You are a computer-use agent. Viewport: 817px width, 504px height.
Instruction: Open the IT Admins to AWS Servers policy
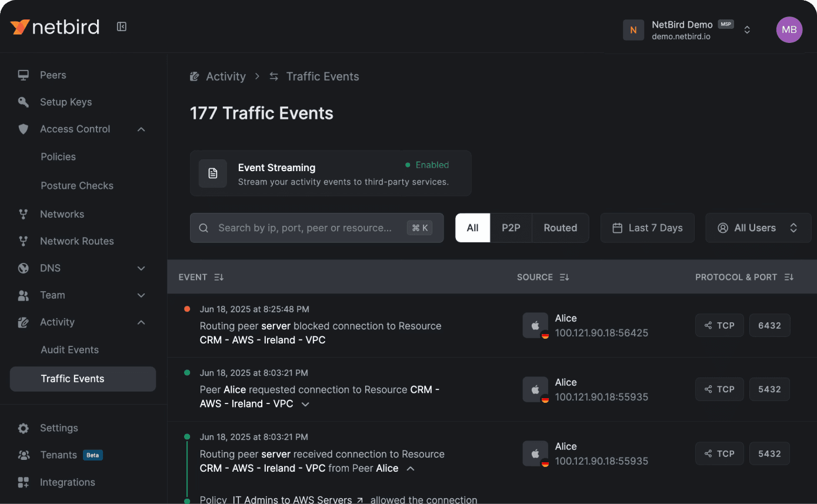(292, 499)
